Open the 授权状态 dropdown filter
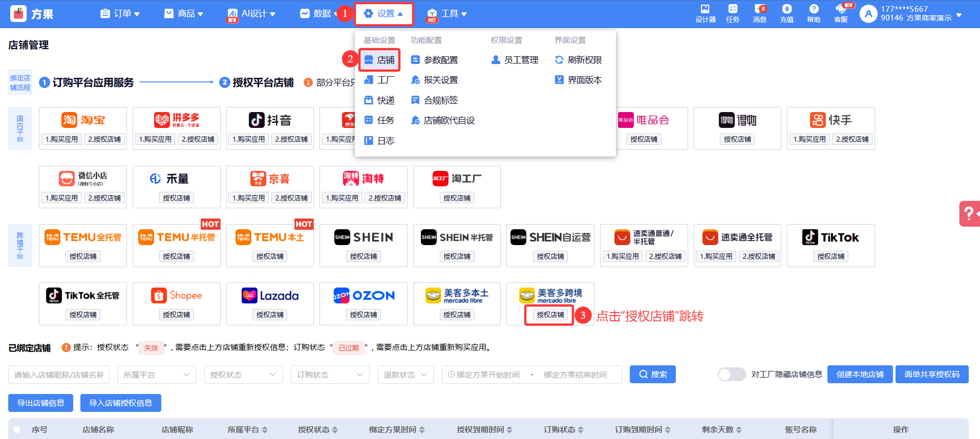Image resolution: width=980 pixels, height=439 pixels. pyautogui.click(x=243, y=375)
